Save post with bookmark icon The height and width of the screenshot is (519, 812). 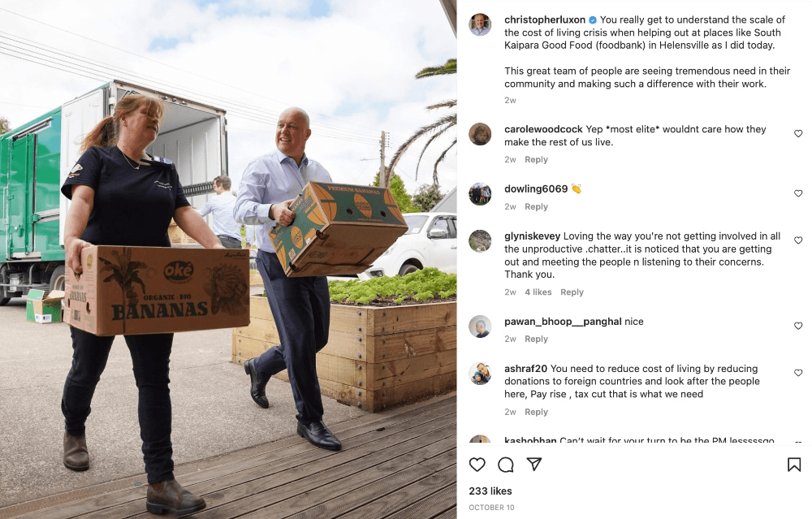tap(794, 465)
